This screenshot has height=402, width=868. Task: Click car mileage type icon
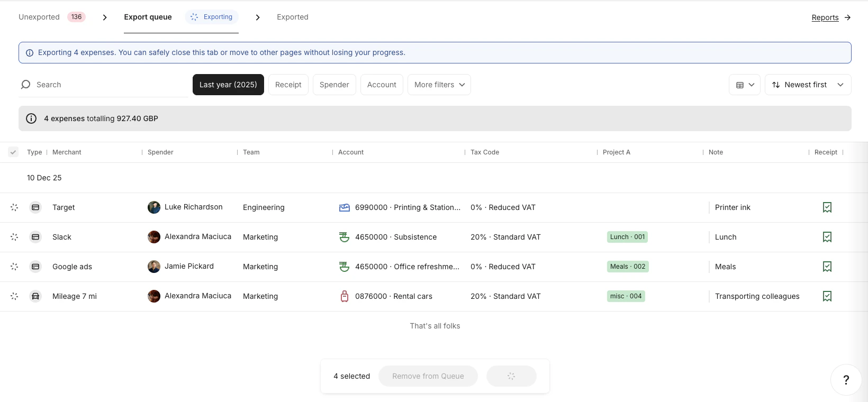[x=35, y=296]
